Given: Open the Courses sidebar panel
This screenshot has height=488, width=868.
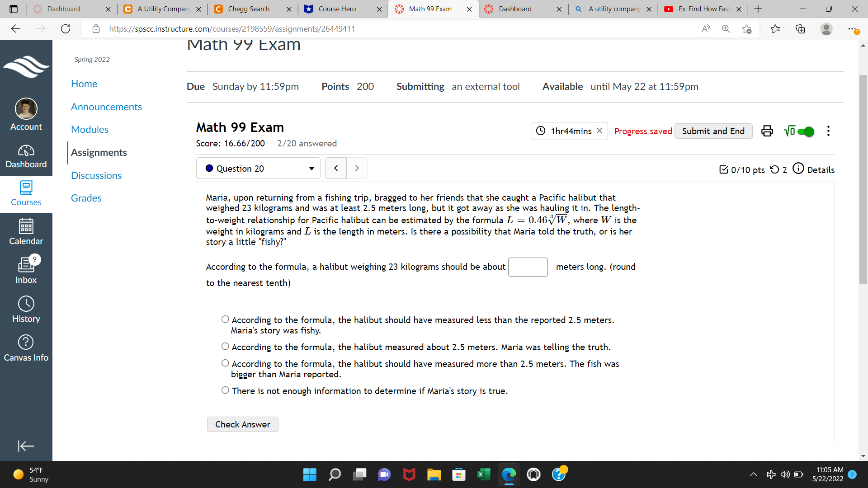Looking at the screenshot, I should point(26,194).
